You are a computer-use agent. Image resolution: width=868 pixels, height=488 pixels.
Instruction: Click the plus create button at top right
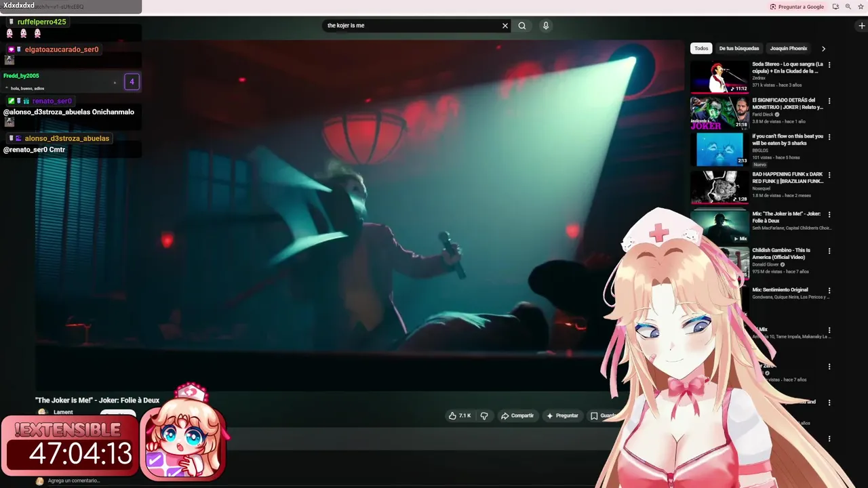pos(861,26)
